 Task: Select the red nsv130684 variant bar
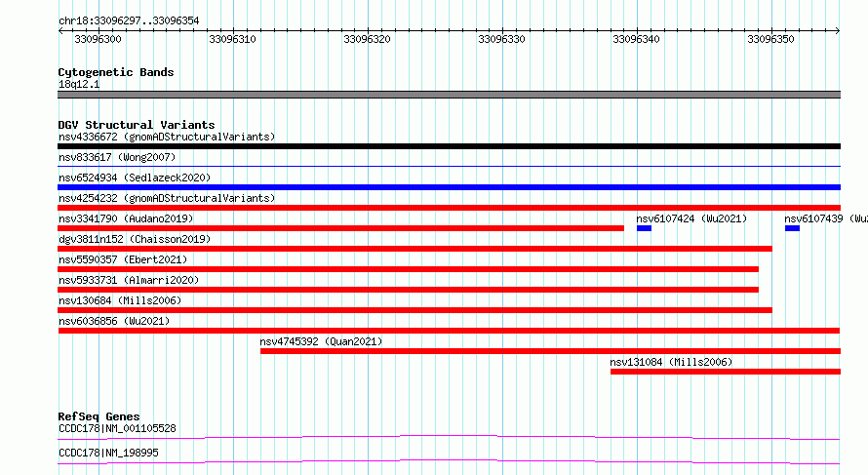tap(415, 310)
